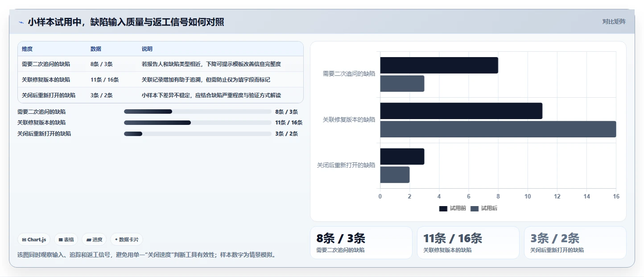Viewport: 644px width, 277px height.
Task: Click 试用前 bar for 关闭后重新打开的缺陷
Action: click(x=402, y=157)
